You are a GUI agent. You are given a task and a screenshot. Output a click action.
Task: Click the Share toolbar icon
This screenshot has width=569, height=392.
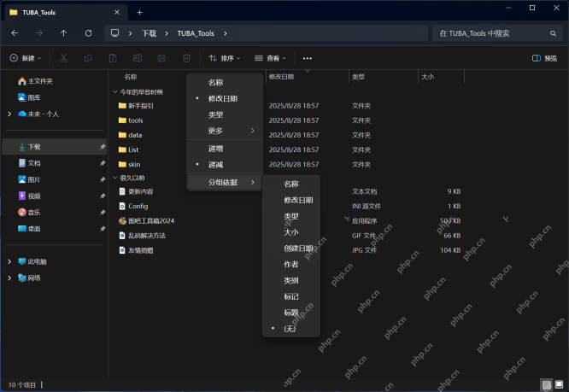click(161, 58)
